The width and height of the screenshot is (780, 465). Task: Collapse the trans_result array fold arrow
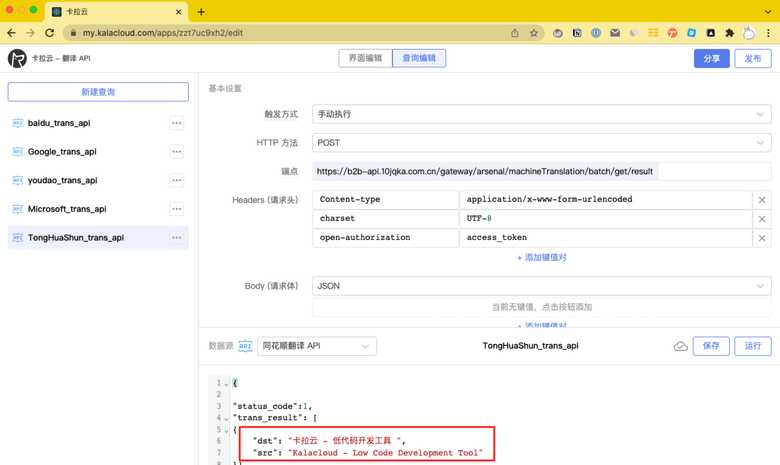(226, 419)
